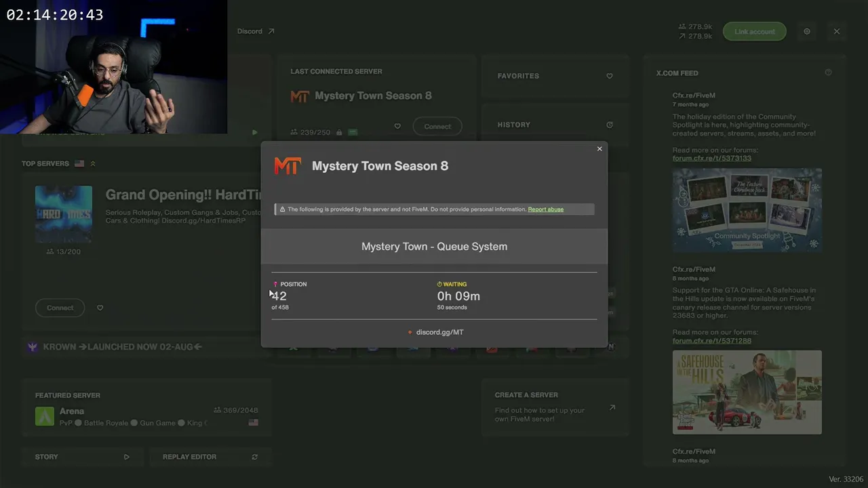Open the History section
Image resolution: width=868 pixels, height=488 pixels.
[555, 125]
